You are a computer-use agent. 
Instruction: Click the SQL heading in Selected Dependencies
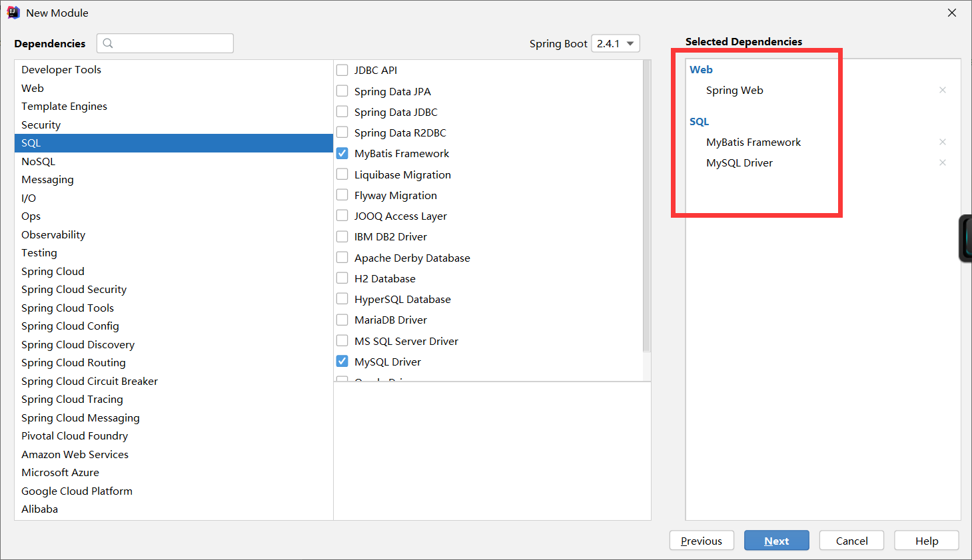pyautogui.click(x=699, y=121)
